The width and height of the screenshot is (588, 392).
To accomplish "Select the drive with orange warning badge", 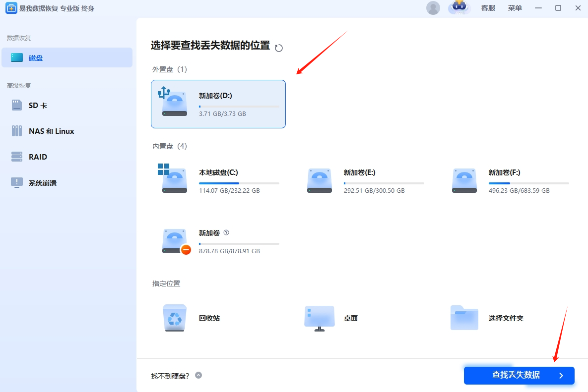I will coord(176,241).
